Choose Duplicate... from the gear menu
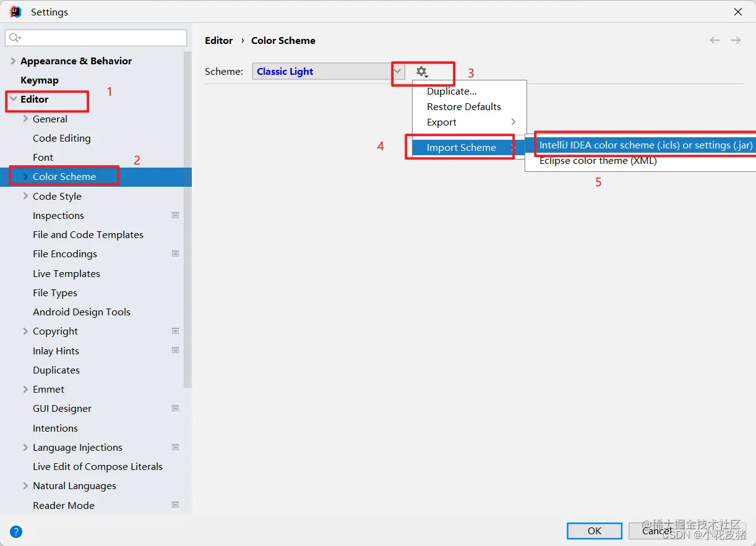 click(x=470, y=91)
